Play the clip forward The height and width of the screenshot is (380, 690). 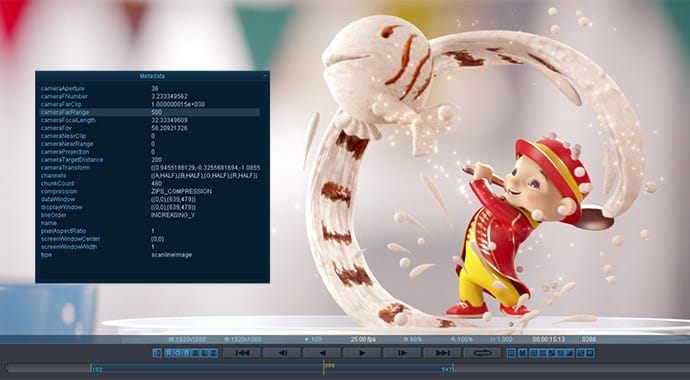click(362, 353)
